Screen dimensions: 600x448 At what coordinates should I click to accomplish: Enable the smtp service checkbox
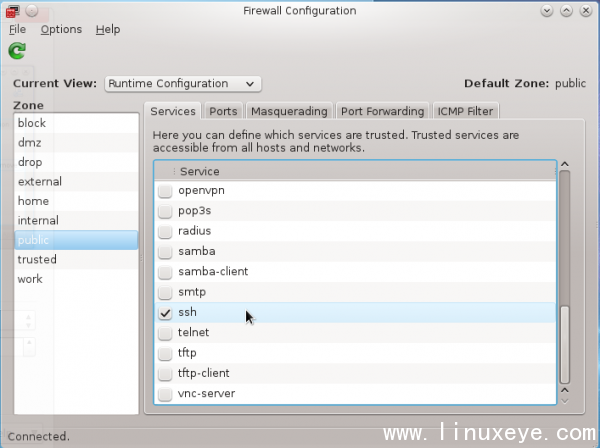(x=165, y=292)
